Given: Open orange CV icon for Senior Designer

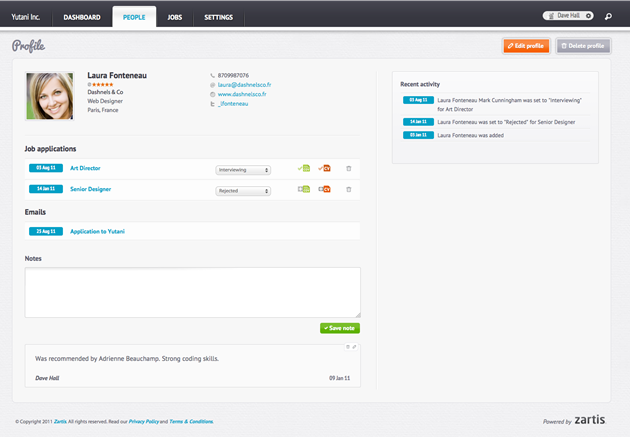Looking at the screenshot, I should click(326, 189).
